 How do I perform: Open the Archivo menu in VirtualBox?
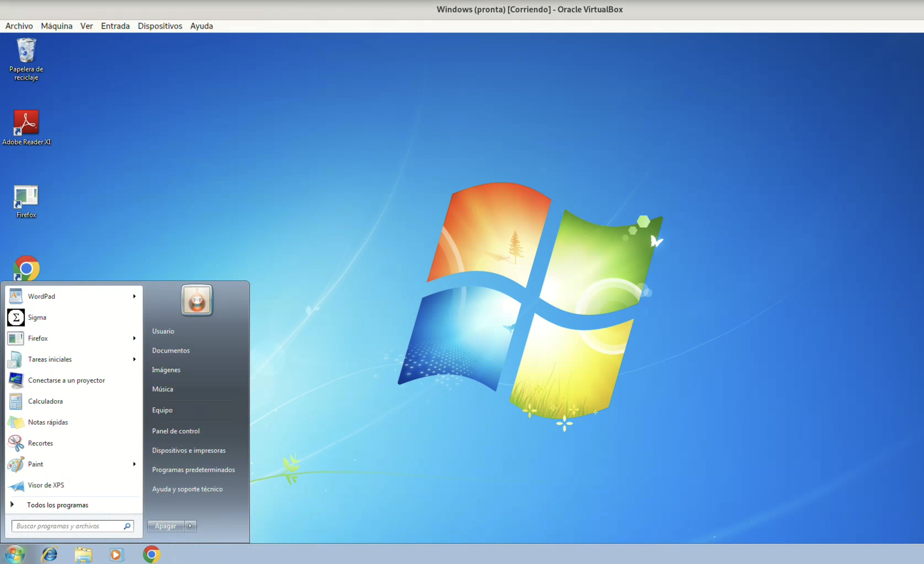click(x=19, y=26)
